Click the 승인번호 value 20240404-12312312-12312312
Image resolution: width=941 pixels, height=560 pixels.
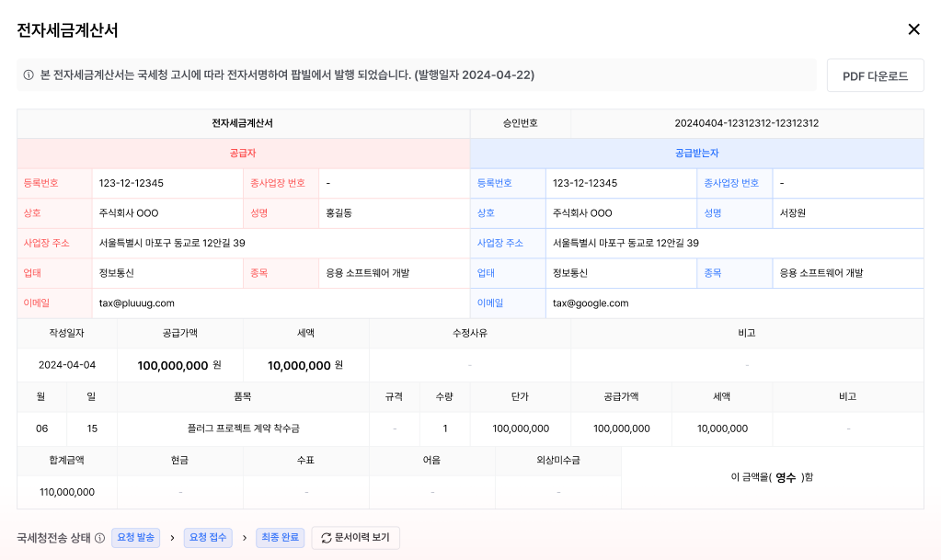[x=746, y=123]
